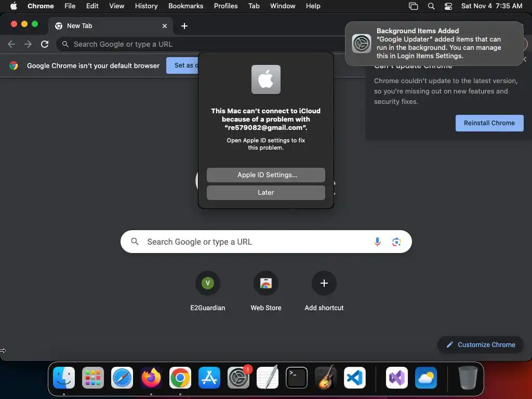The height and width of the screenshot is (399, 532).
Task: Reload the page
Action: [45, 44]
